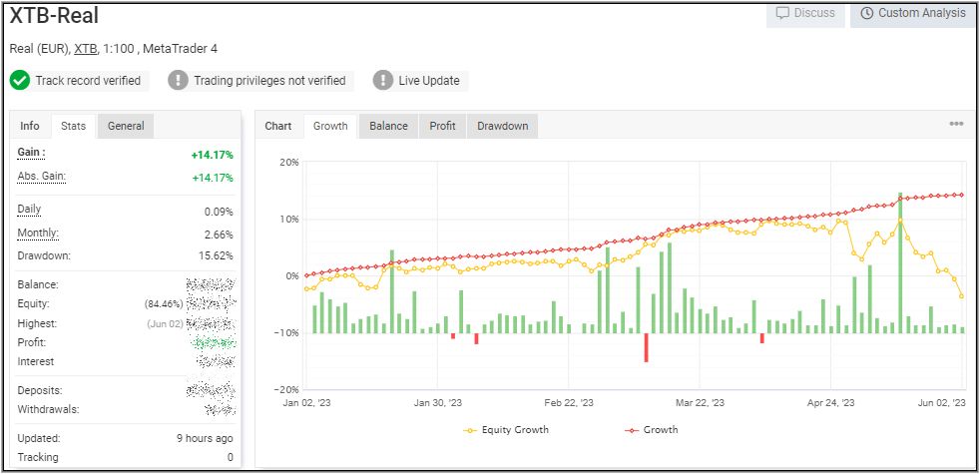
Task: Select the Stats tab
Action: click(x=73, y=126)
